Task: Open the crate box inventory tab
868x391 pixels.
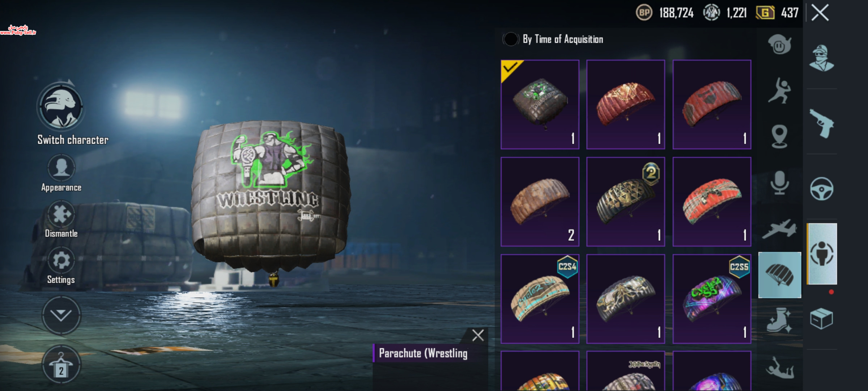Action: (821, 319)
